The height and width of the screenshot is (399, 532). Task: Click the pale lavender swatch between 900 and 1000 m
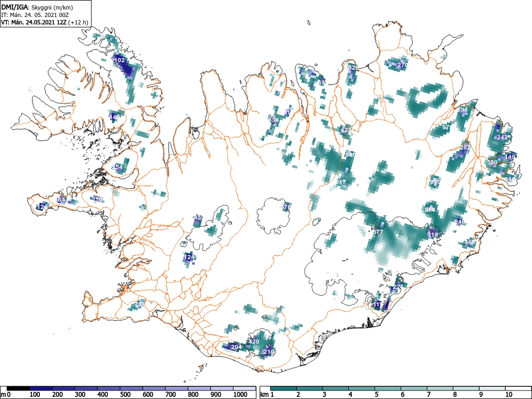tap(222, 388)
